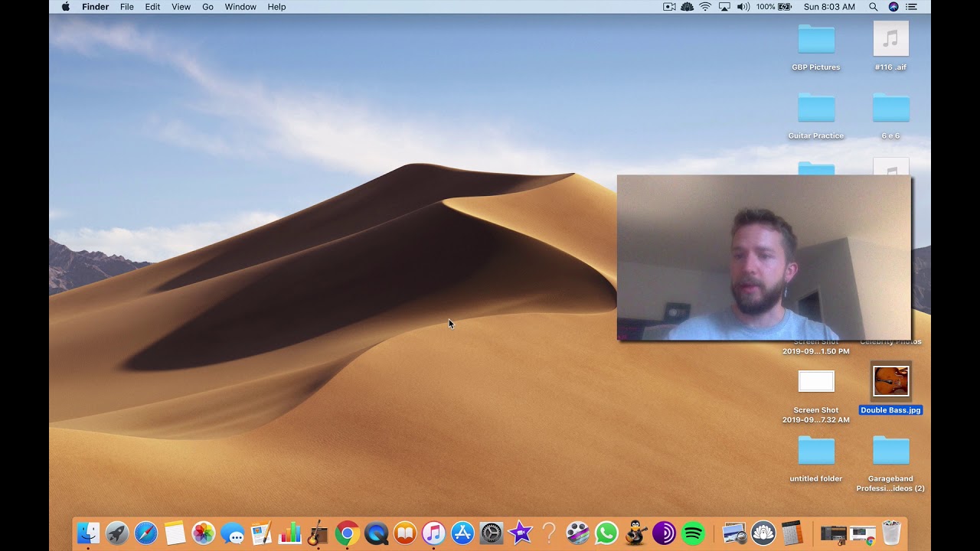The image size is (980, 551).
Task: Open the Window menu
Action: coord(240,7)
